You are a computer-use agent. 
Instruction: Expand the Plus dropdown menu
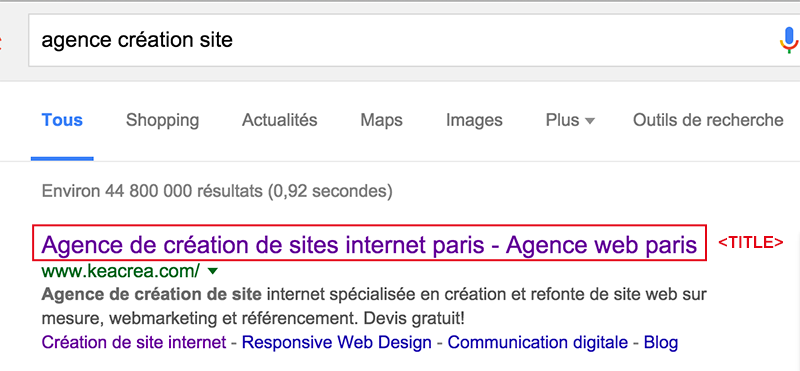(x=570, y=120)
